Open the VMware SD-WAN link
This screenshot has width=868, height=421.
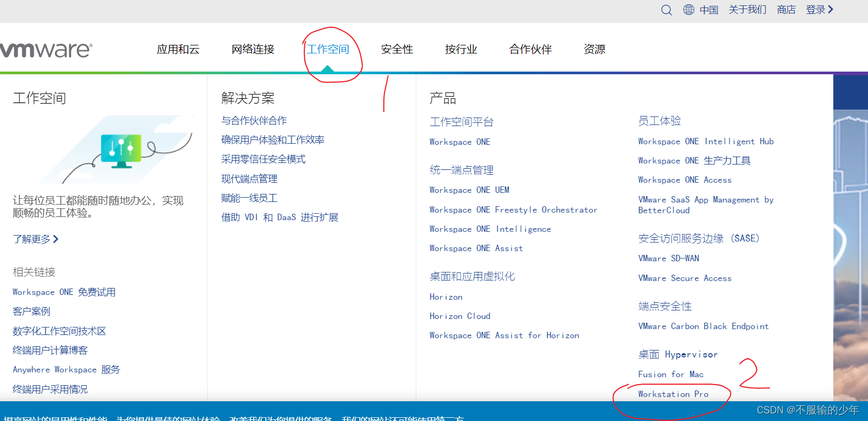[x=668, y=259]
